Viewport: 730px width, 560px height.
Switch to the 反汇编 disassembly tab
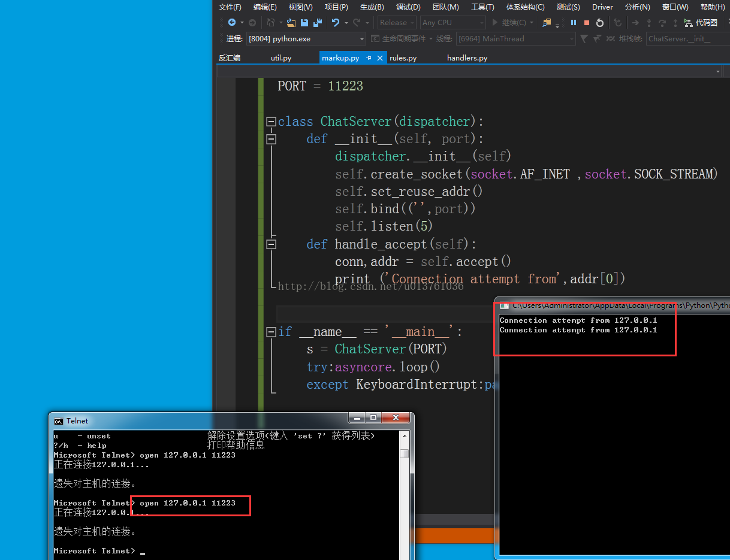click(x=230, y=58)
